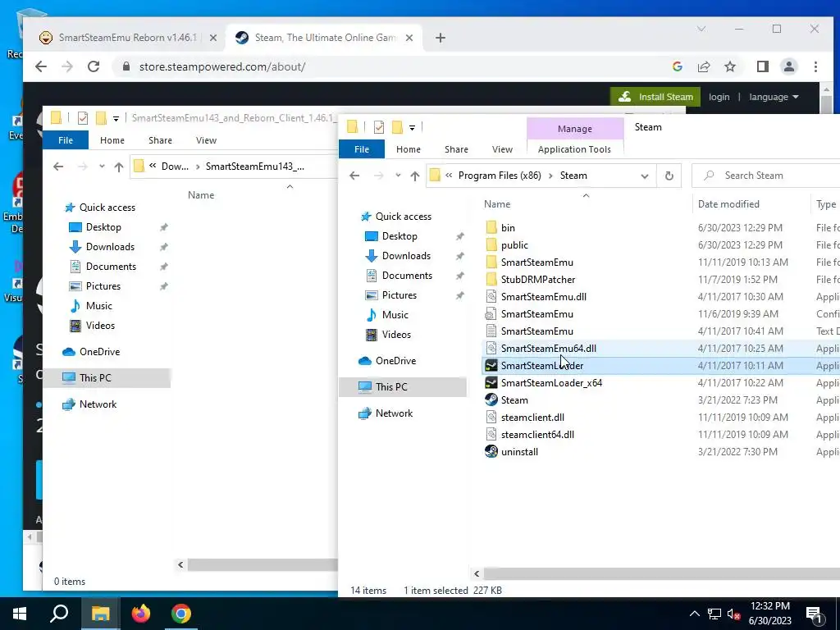
Task: Open File menu in Steam explorer window
Action: [362, 149]
